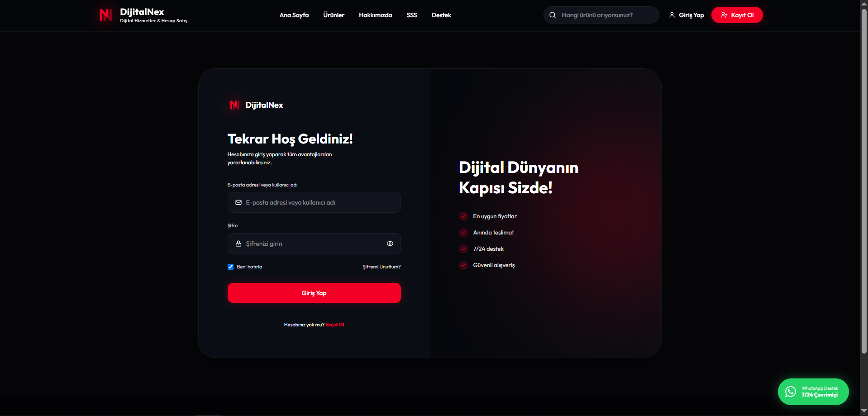Open the SSS navigation link
This screenshot has width=868, height=416.
pyautogui.click(x=412, y=15)
